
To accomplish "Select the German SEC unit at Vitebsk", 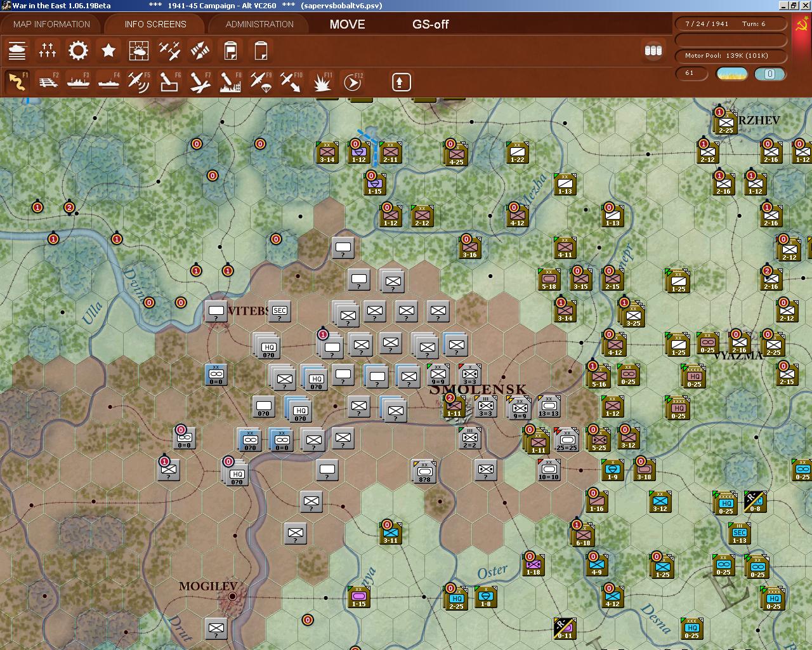I will coord(280,311).
